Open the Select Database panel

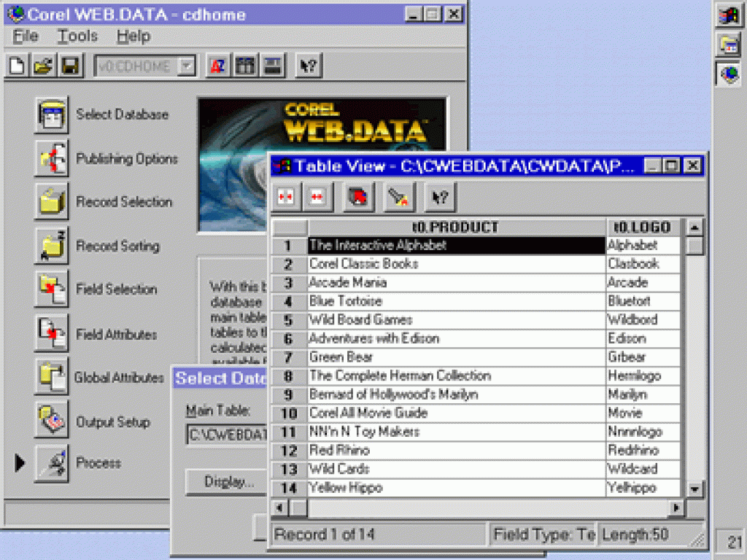coord(50,114)
